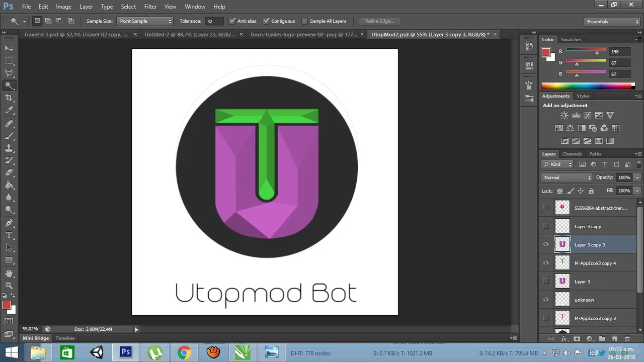Hide the Layer 3 copy 3 layer

point(546,244)
